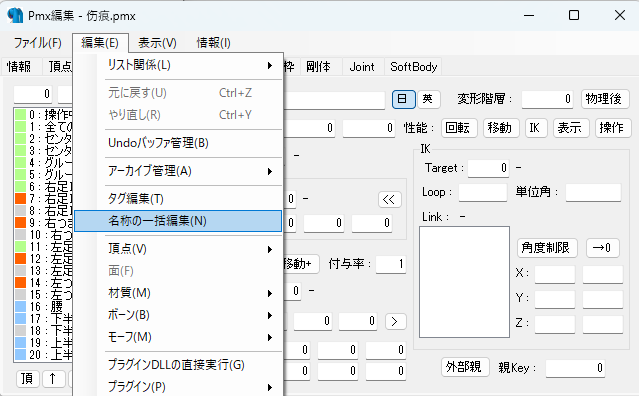Viewport: 639px width, 396px height.
Task: Click the green swatch of bone 2
Action: point(21,139)
